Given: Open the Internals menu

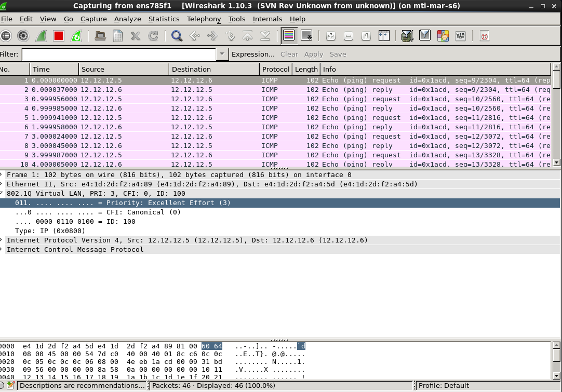Looking at the screenshot, I should pyautogui.click(x=267, y=19).
